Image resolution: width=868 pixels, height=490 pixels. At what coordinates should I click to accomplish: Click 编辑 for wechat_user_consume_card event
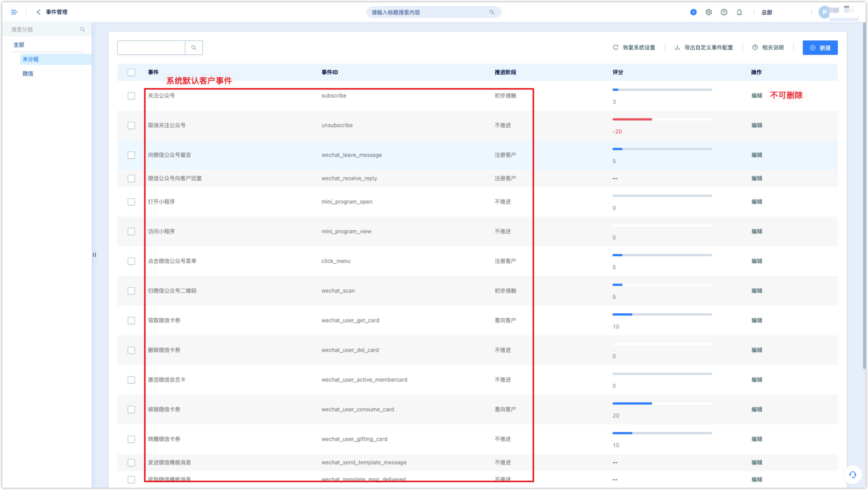756,409
